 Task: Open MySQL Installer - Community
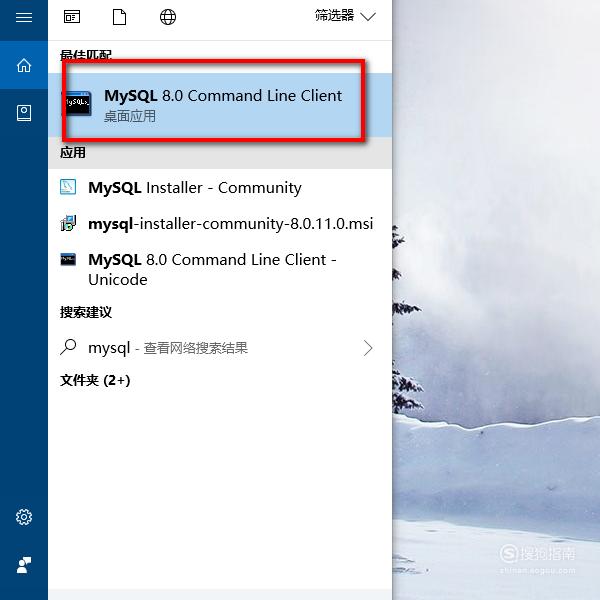(220, 188)
